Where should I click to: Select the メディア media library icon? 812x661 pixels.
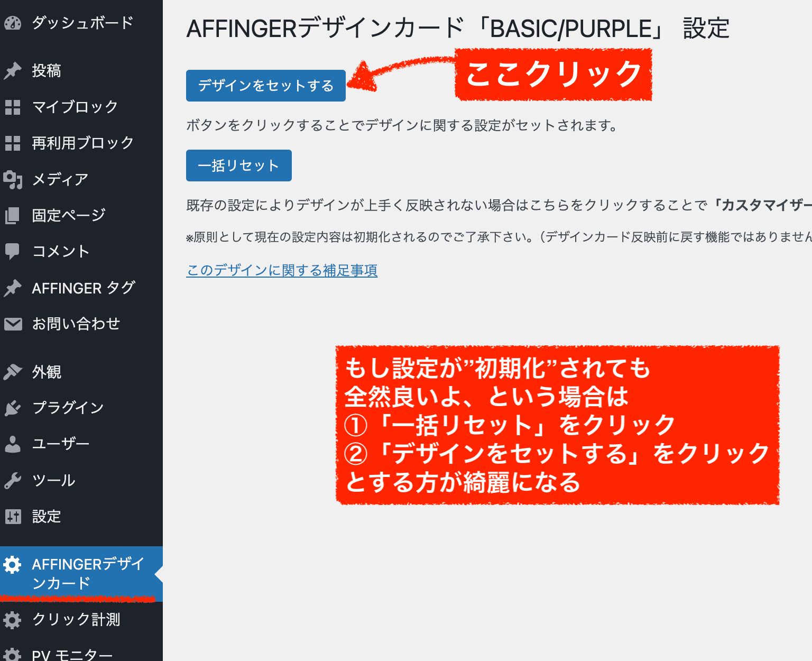(x=13, y=179)
